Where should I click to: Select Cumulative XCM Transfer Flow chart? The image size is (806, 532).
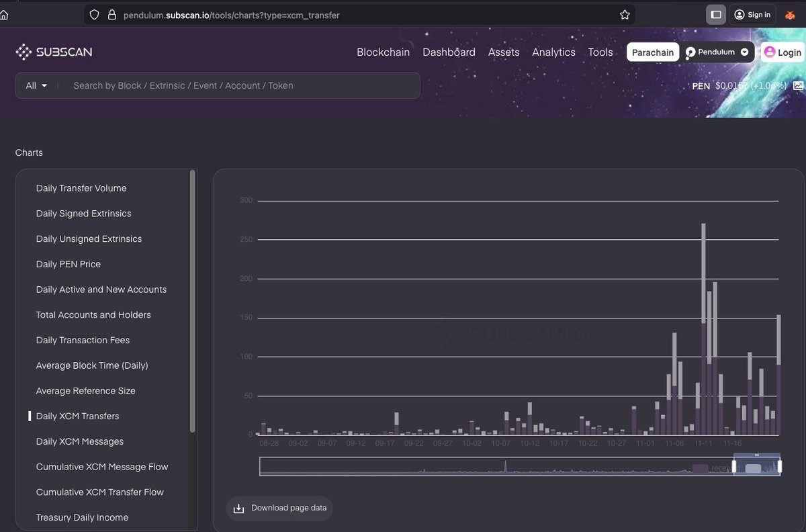(x=100, y=492)
